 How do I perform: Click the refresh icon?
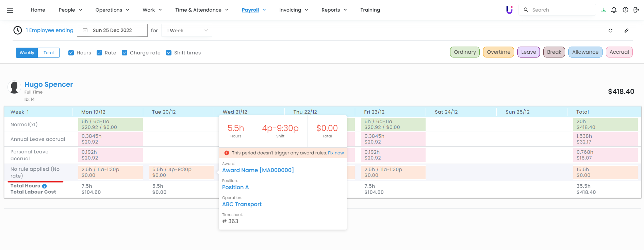[x=610, y=31]
